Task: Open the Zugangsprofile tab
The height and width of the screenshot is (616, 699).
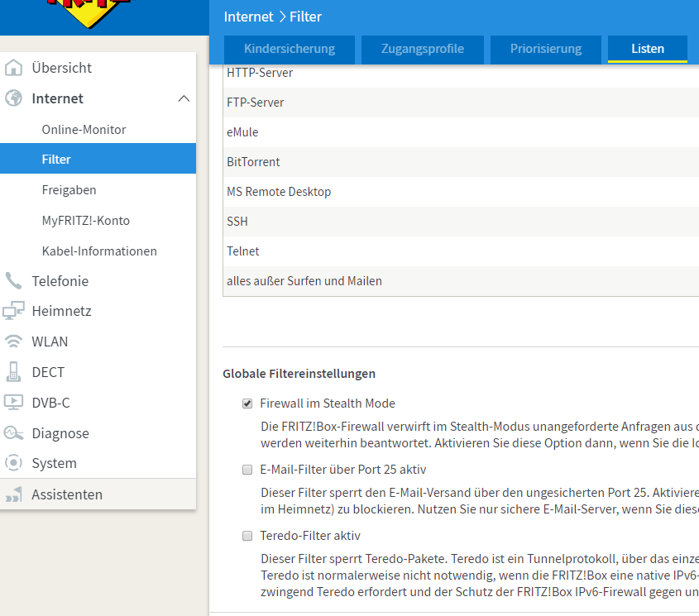Action: 423,49
